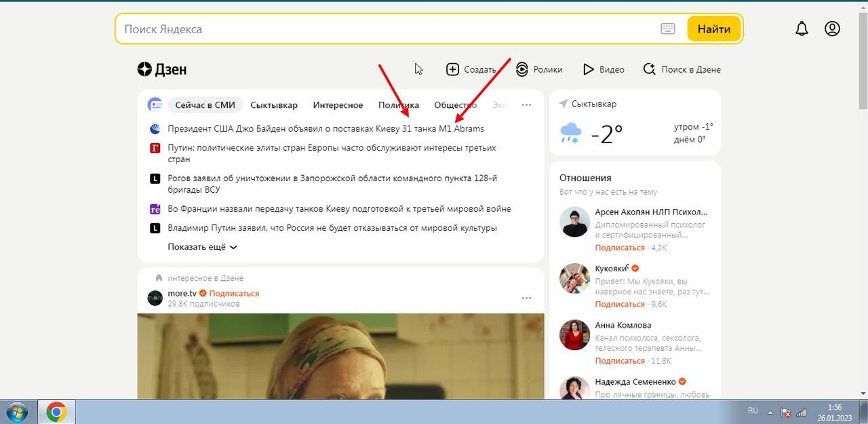Open Ролики section
The image size is (868, 424).
[539, 69]
